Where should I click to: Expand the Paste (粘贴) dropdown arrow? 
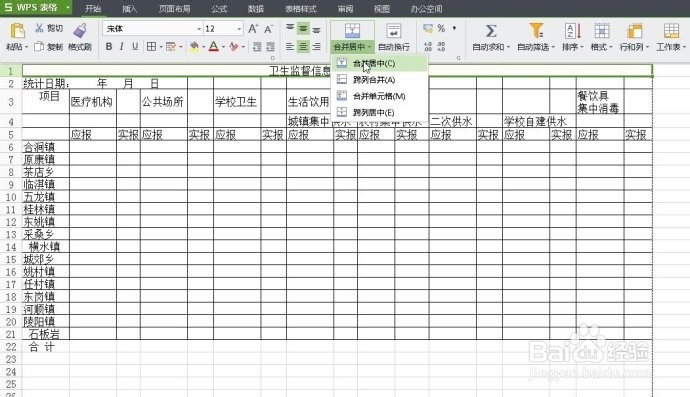click(x=26, y=47)
